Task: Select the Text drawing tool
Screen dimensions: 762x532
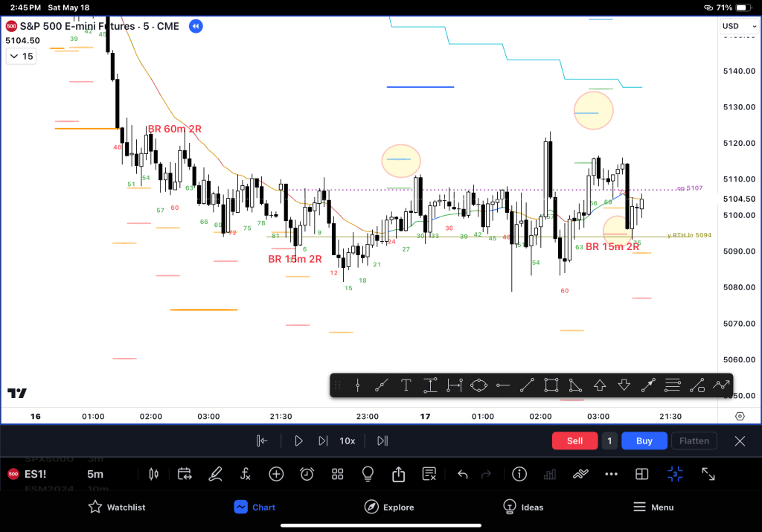Action: (406, 385)
